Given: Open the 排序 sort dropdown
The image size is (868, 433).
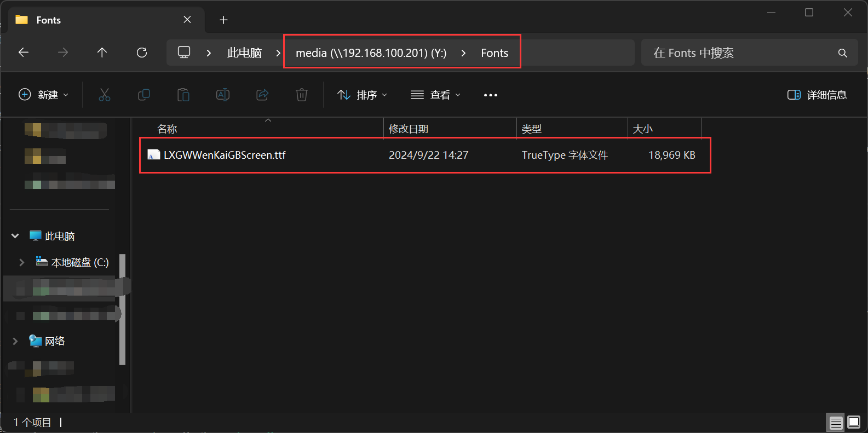Looking at the screenshot, I should [363, 95].
